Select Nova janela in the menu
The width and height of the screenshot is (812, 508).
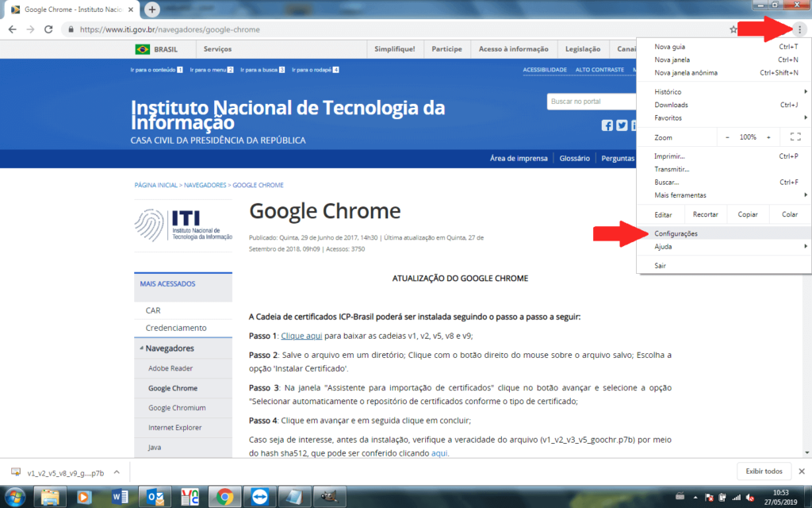point(724,60)
